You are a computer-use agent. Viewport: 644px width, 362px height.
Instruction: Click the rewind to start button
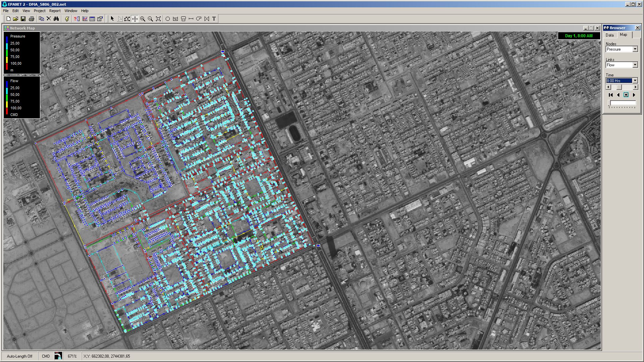pyautogui.click(x=610, y=95)
